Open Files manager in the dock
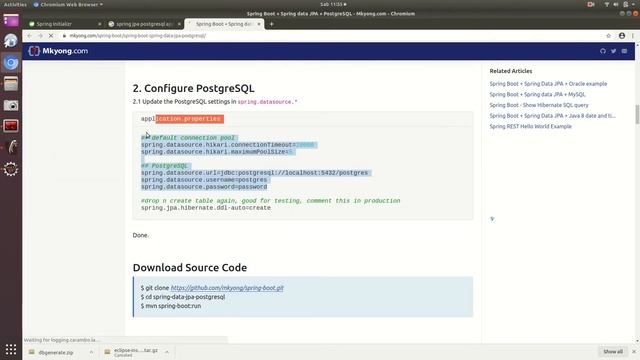This screenshot has width=640, height=360. click(x=11, y=84)
